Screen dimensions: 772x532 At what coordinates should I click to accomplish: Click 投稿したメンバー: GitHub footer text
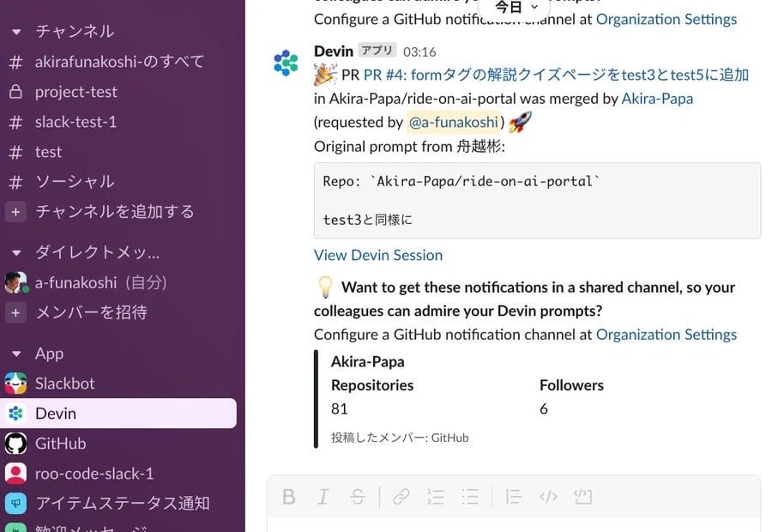[x=399, y=438]
